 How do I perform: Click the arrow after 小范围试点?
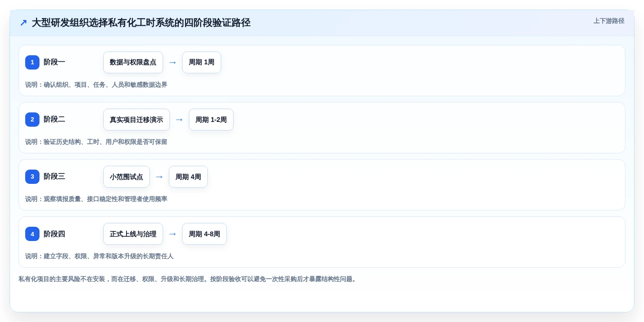159,177
